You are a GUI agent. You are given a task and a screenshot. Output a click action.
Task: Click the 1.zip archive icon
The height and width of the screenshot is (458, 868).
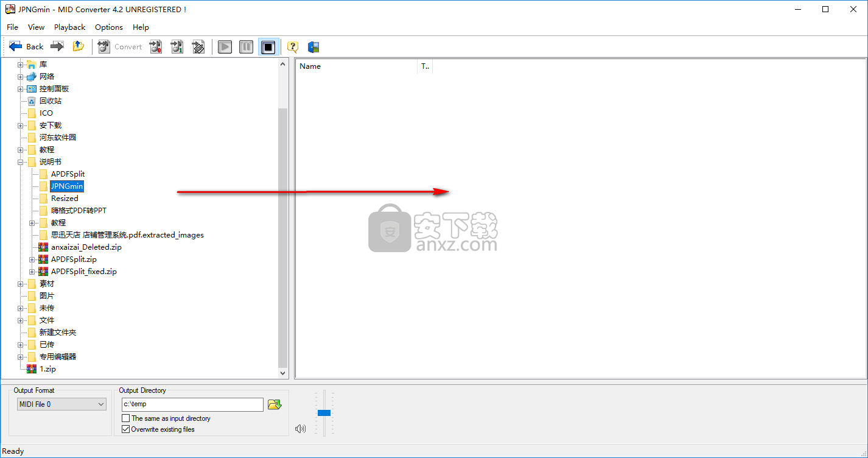click(32, 369)
